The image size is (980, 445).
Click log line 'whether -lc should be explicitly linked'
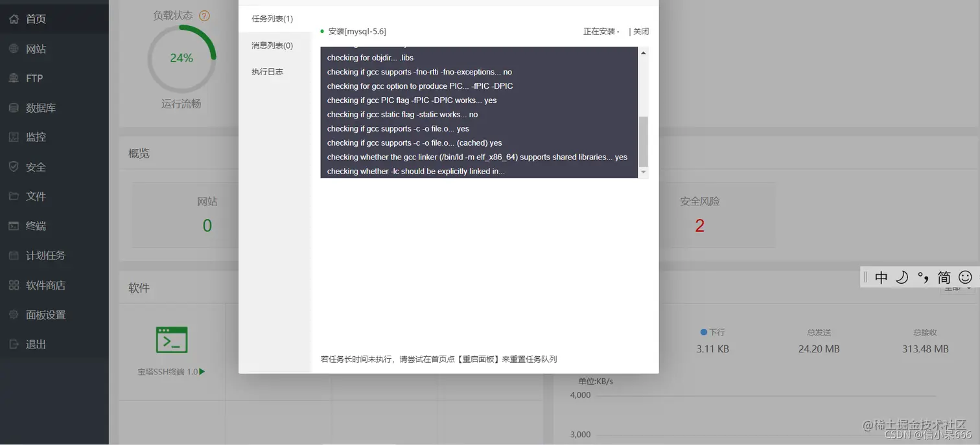point(415,171)
